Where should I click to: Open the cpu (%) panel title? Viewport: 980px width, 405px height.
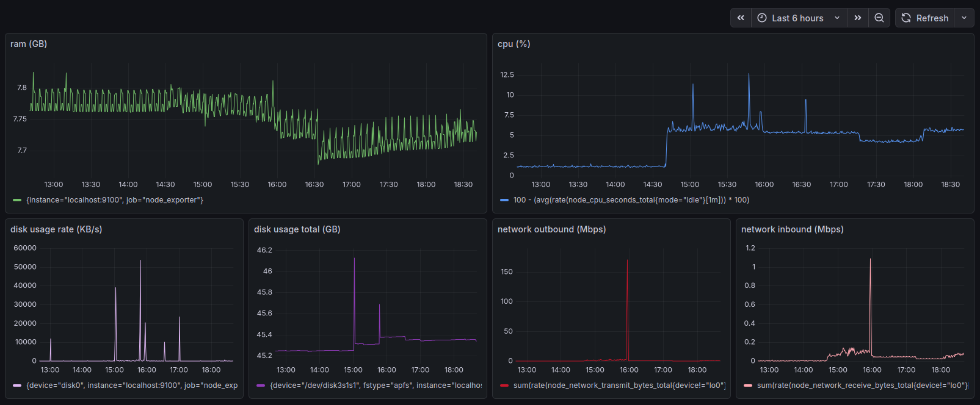coord(514,44)
